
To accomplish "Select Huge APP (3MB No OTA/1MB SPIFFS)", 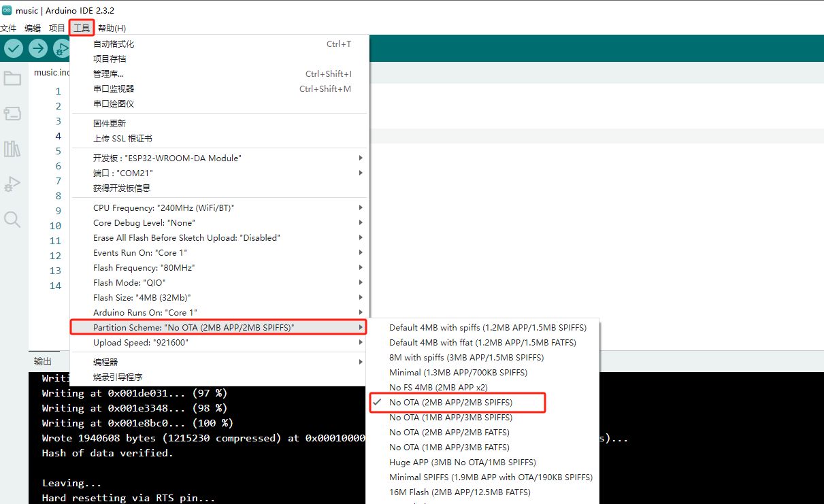I will (x=482, y=462).
